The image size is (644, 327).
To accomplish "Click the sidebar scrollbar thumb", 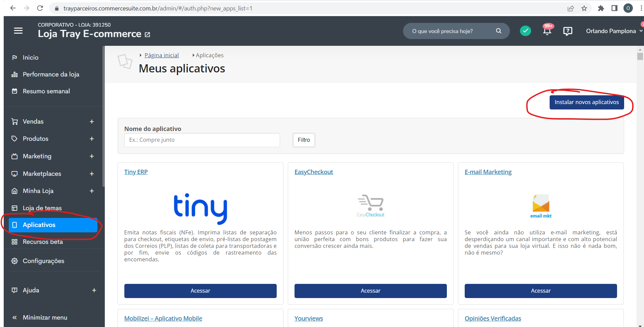I will [103, 116].
